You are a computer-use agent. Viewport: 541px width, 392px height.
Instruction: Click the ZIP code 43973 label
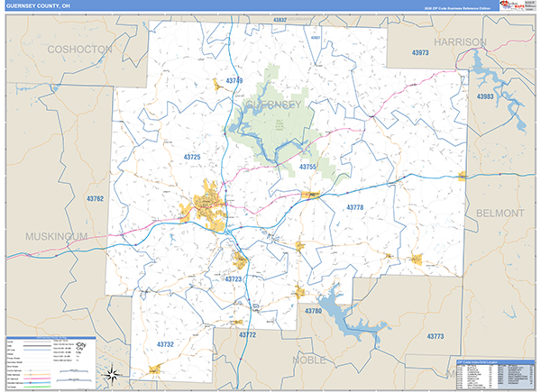[x=420, y=53]
